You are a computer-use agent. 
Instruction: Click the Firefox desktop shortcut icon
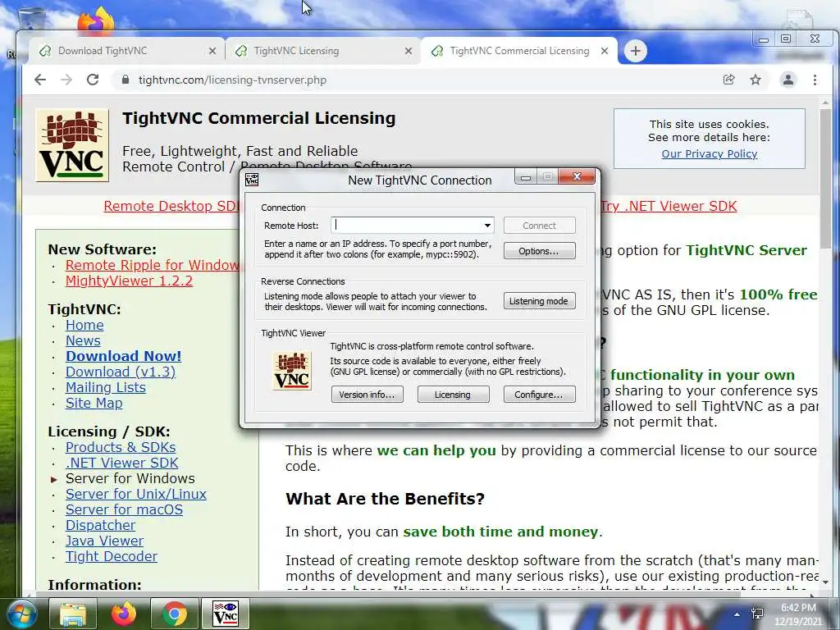[x=97, y=21]
